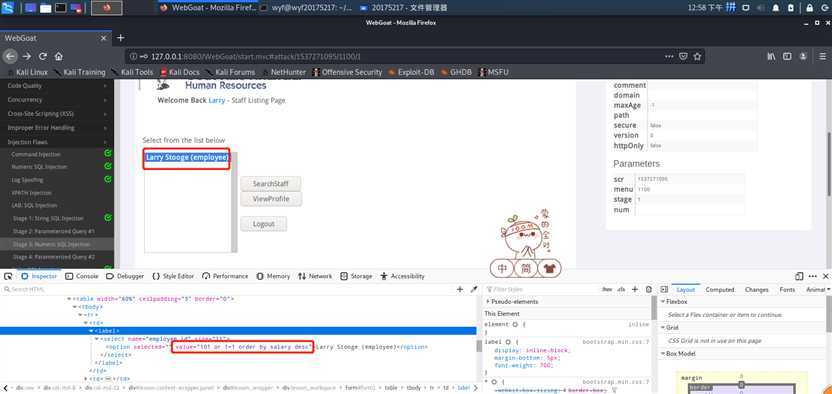Open the Style Editor tab
The width and height of the screenshot is (832, 394).
coord(173,276)
